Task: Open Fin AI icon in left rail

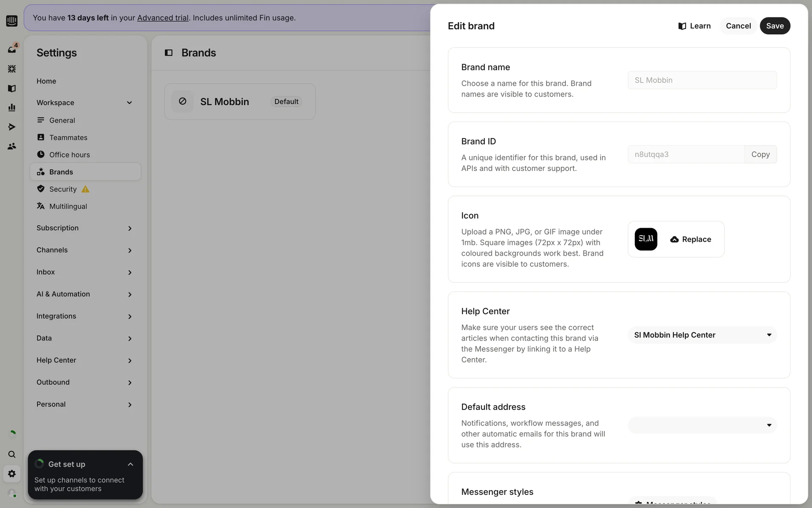Action: [12, 69]
